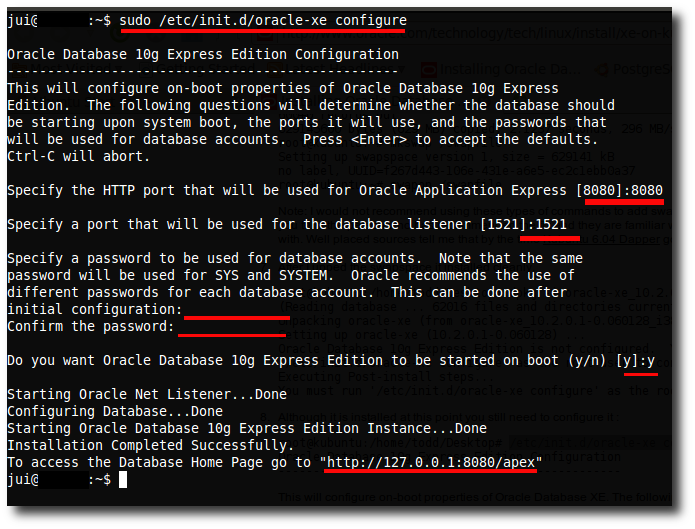Click the Ctrl-C will abort text
695x529 pixels.
(x=78, y=156)
